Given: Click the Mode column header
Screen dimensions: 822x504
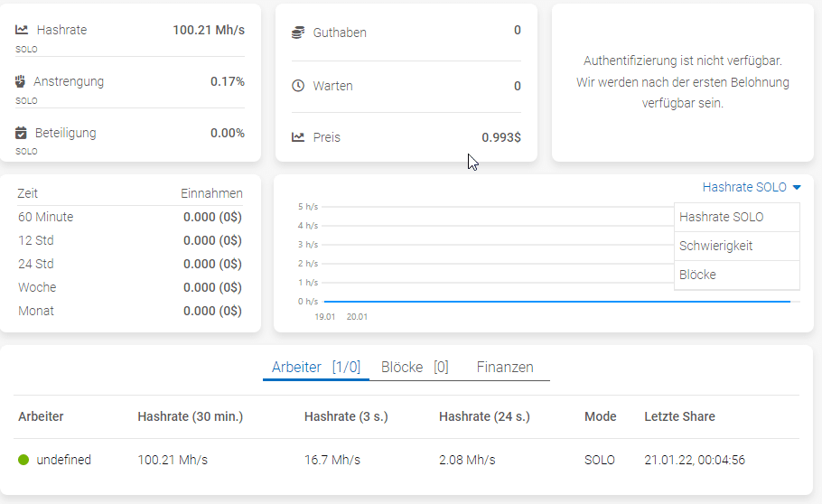Looking at the screenshot, I should point(601,416).
